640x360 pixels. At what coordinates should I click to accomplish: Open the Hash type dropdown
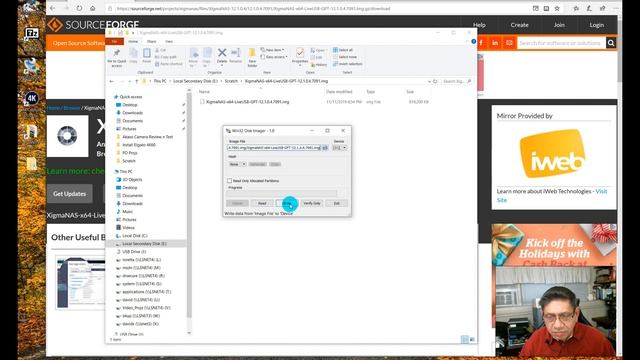(x=237, y=164)
